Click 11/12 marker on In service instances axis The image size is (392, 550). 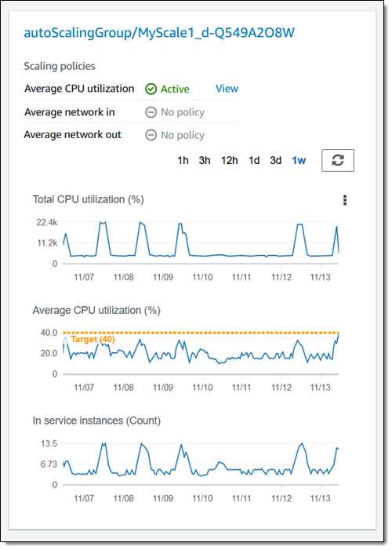click(x=281, y=498)
